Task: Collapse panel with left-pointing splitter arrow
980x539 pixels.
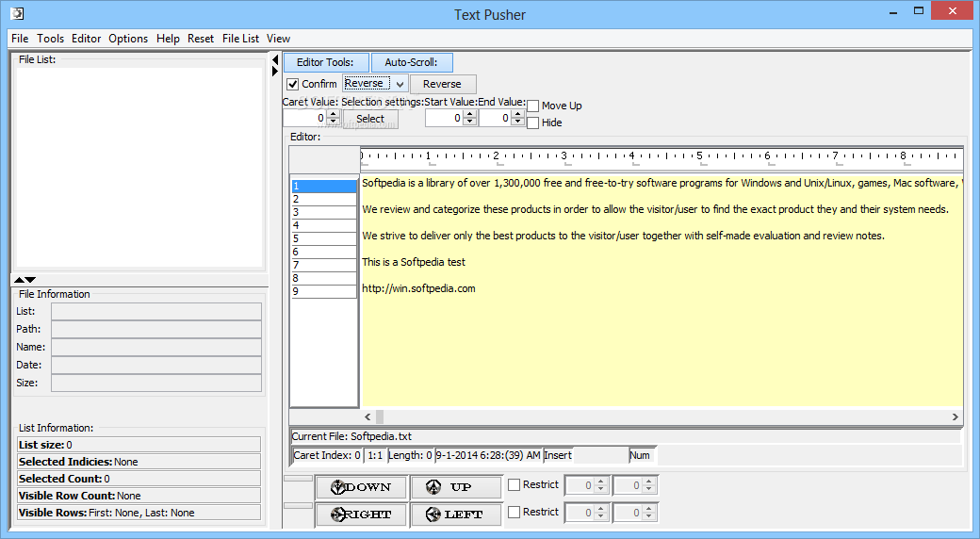Action: point(275,60)
